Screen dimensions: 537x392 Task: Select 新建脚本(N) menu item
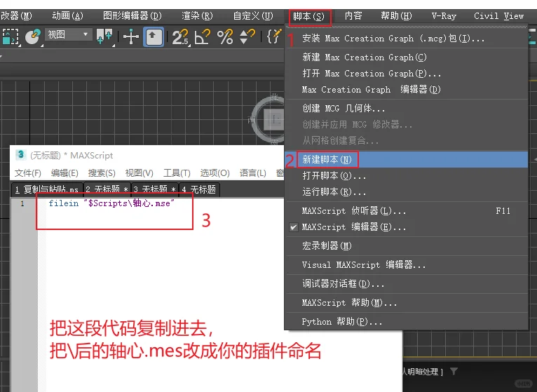click(x=406, y=160)
